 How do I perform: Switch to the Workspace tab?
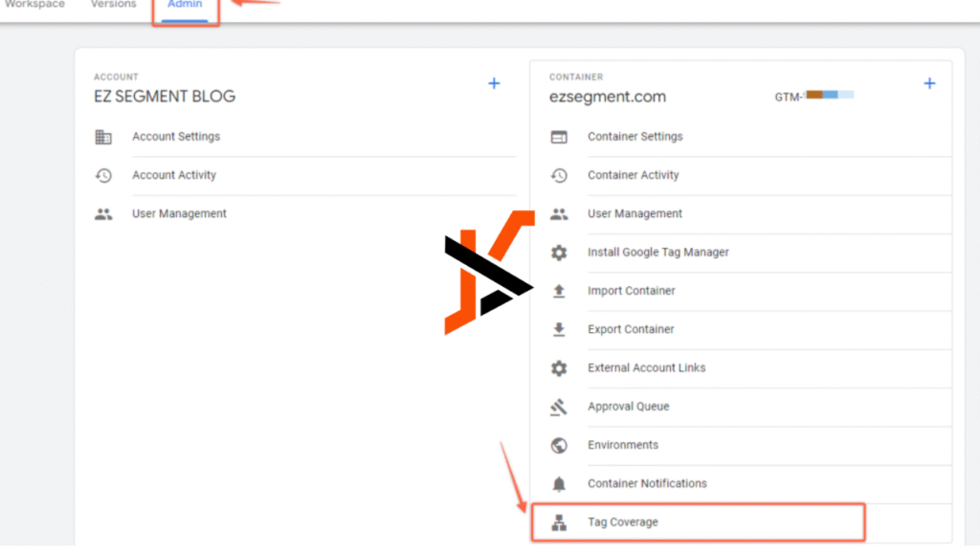point(34,5)
